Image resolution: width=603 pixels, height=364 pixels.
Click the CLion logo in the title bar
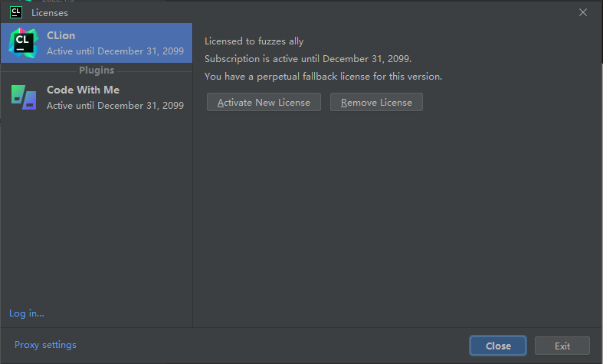[x=15, y=12]
